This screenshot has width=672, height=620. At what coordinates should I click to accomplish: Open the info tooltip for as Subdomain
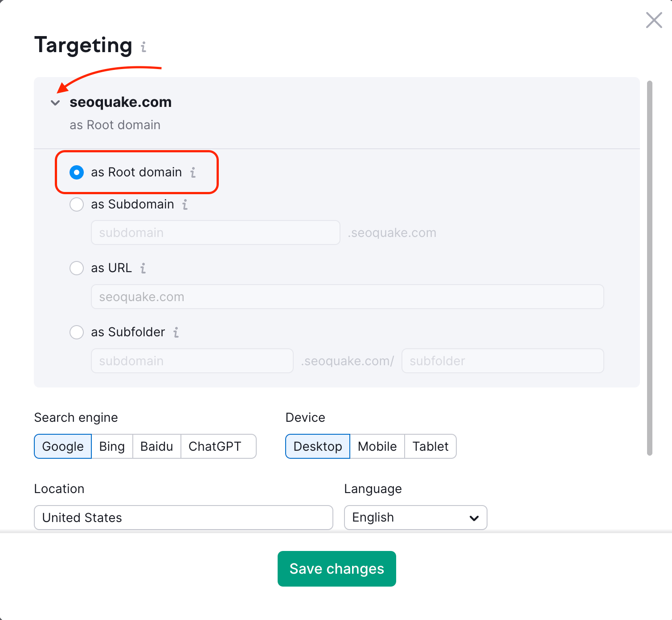184,205
